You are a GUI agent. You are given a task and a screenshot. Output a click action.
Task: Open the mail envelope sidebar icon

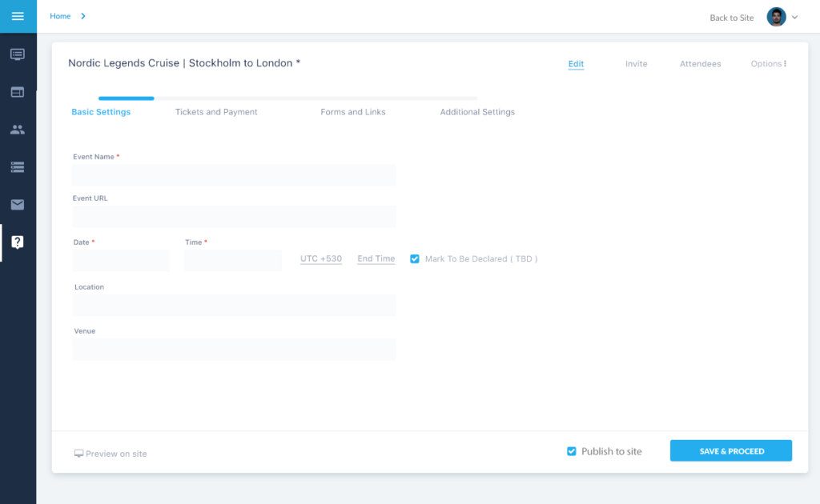[18, 205]
